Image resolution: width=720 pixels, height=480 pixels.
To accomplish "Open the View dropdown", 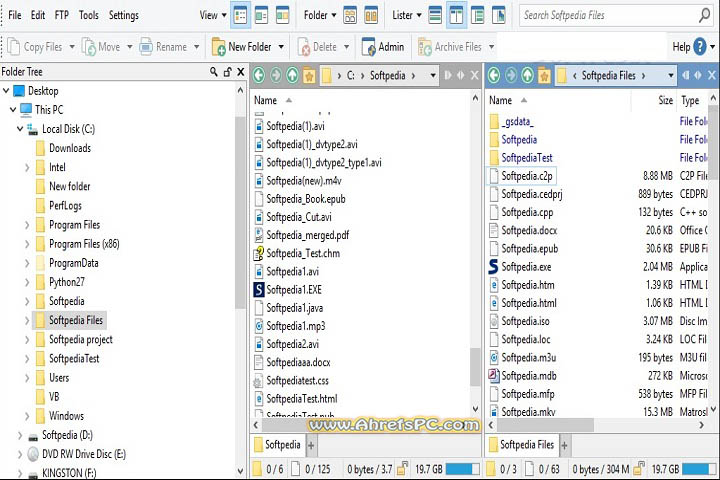I will click(213, 15).
